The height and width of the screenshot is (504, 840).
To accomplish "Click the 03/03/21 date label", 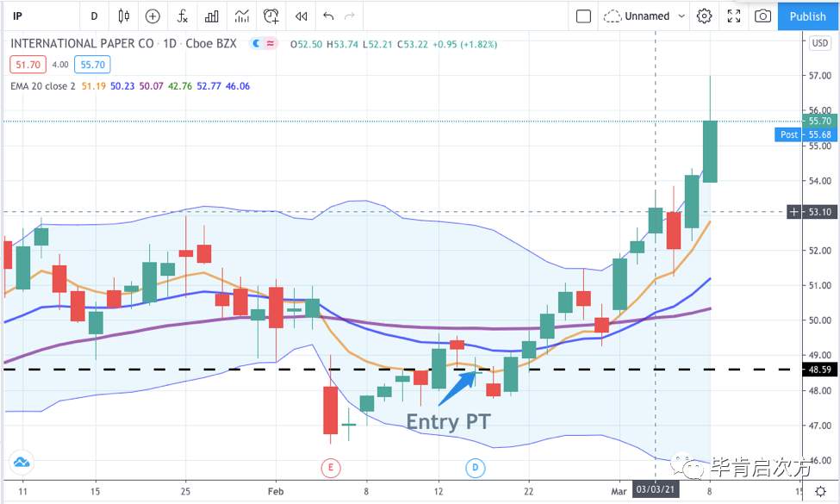I will coord(655,489).
